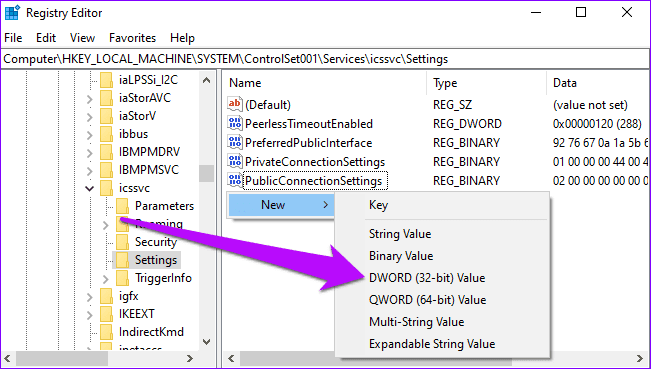Click the Parameters folder icon
651x369 pixels.
(x=122, y=206)
